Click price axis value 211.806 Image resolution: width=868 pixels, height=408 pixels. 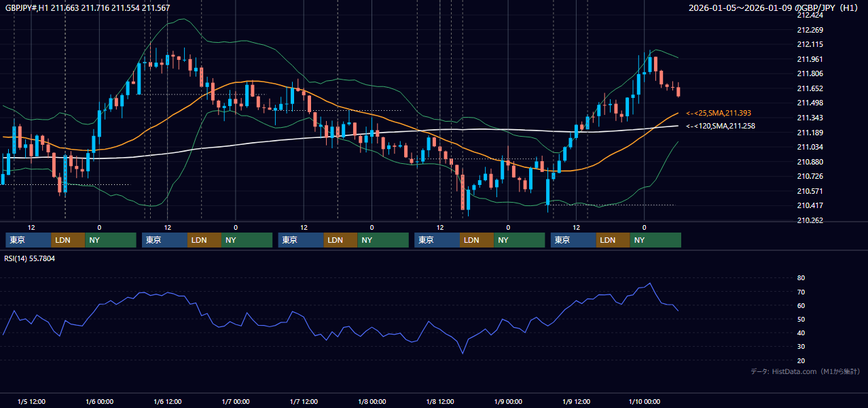pyautogui.click(x=810, y=73)
